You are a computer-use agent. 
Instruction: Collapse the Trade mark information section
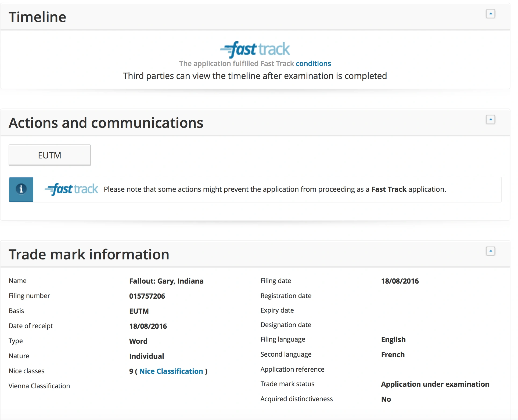point(490,251)
